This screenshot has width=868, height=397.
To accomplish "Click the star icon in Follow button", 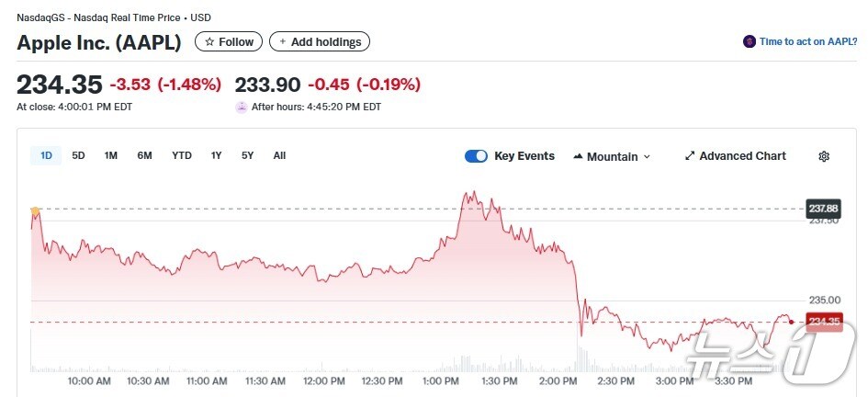I will [x=209, y=42].
